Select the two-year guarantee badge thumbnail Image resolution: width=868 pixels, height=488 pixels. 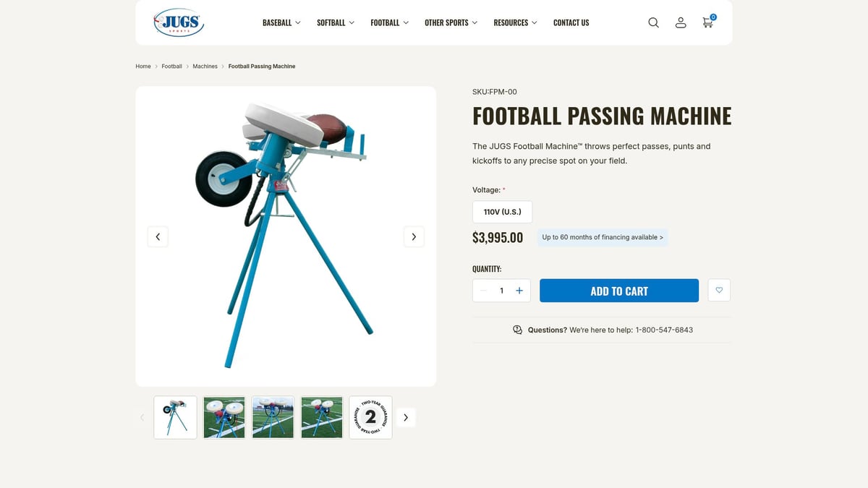[370, 417]
